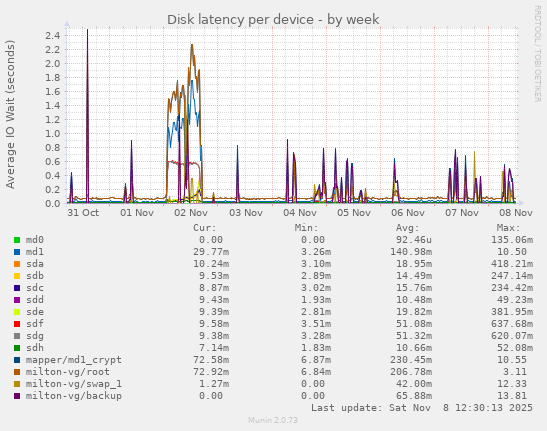Select the mapper/md1_crypt legend label
Screen dimensions: 547x431
(74, 360)
